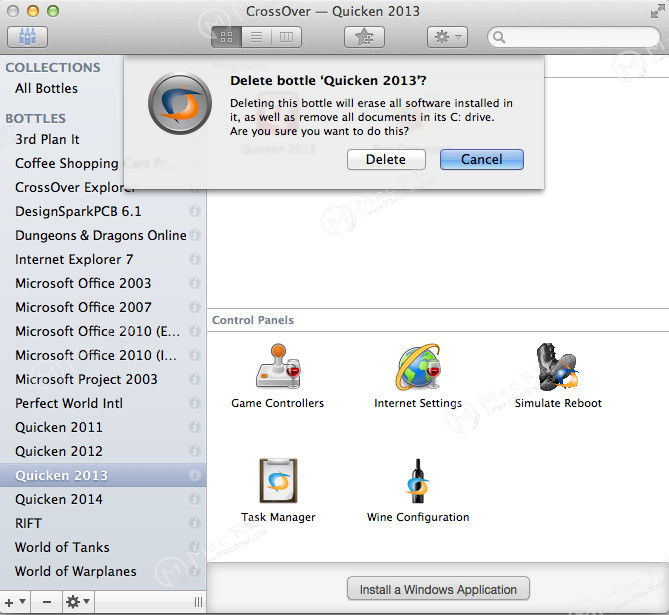The image size is (669, 615).
Task: Click the Control Panels section header
Action: click(x=253, y=320)
